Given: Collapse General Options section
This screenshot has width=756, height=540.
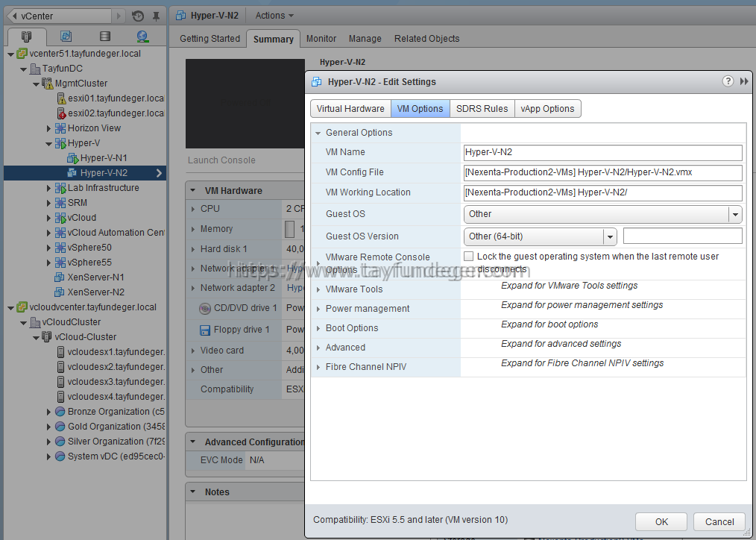Looking at the screenshot, I should pos(318,133).
